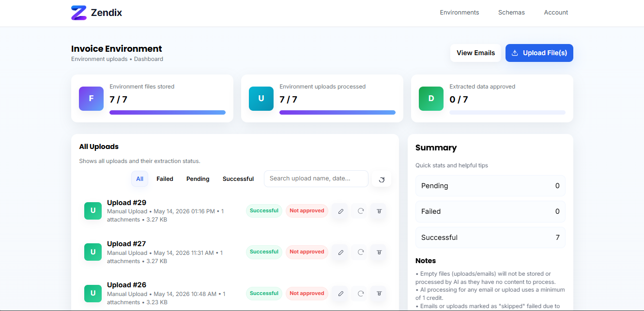Open editor for Upload #26 via pencil icon
The image size is (644, 311).
pos(340,294)
